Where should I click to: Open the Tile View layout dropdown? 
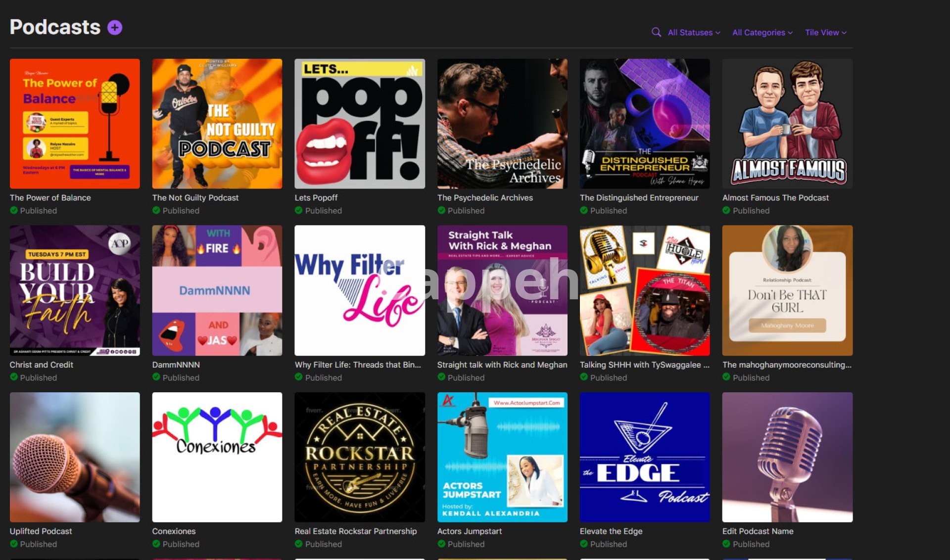825,33
